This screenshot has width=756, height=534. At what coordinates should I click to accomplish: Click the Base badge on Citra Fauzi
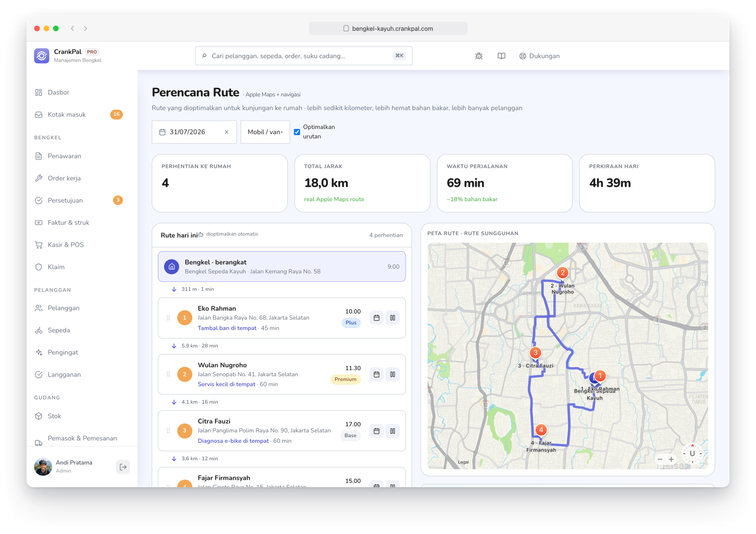click(x=351, y=436)
